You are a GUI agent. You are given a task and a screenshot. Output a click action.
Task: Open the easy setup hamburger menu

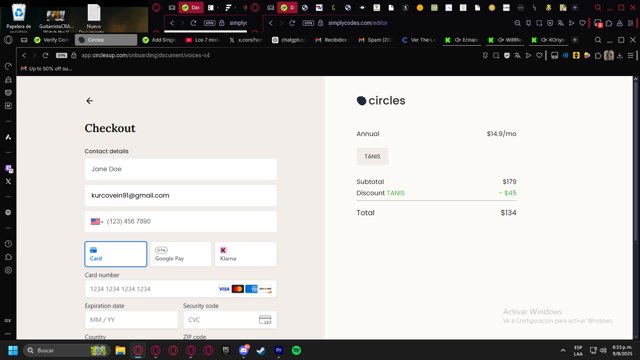631,55
